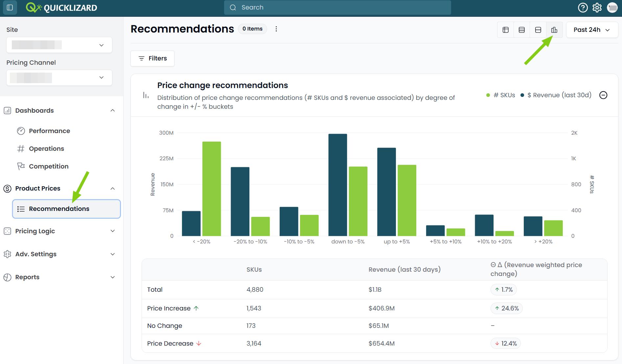Open the settings gear icon

(x=597, y=8)
